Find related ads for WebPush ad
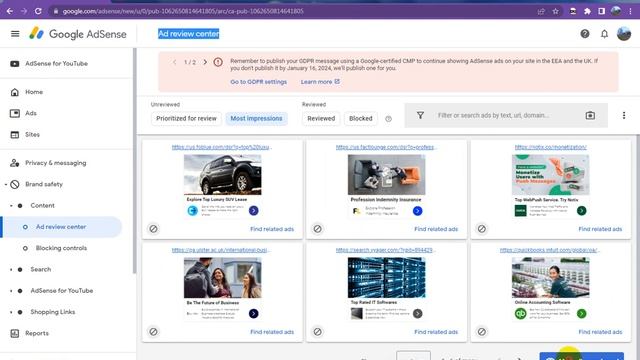Screen dimensions: 640x360 (x=600, y=229)
